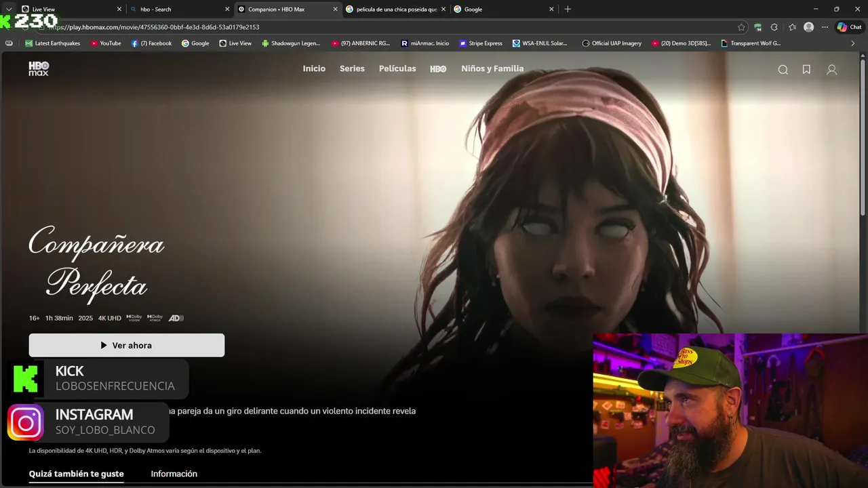Play movie with Ver ahora button
868x488 pixels.
[127, 345]
